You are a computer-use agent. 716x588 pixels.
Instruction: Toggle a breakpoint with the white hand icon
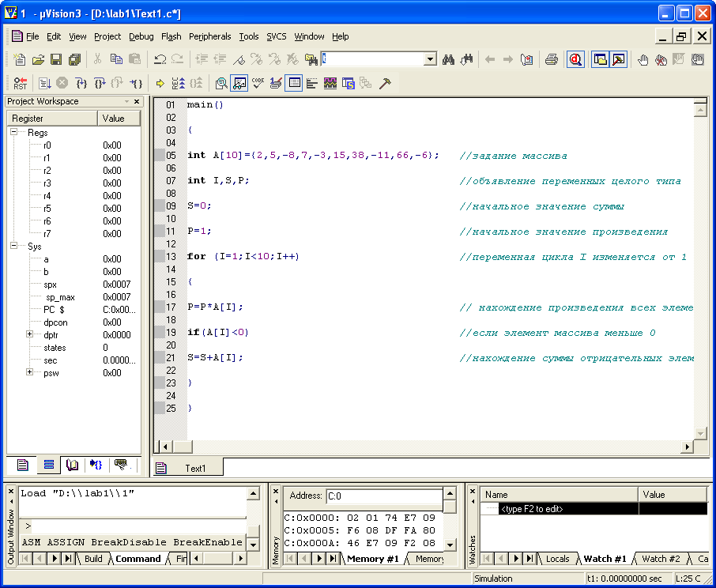pyautogui.click(x=643, y=59)
